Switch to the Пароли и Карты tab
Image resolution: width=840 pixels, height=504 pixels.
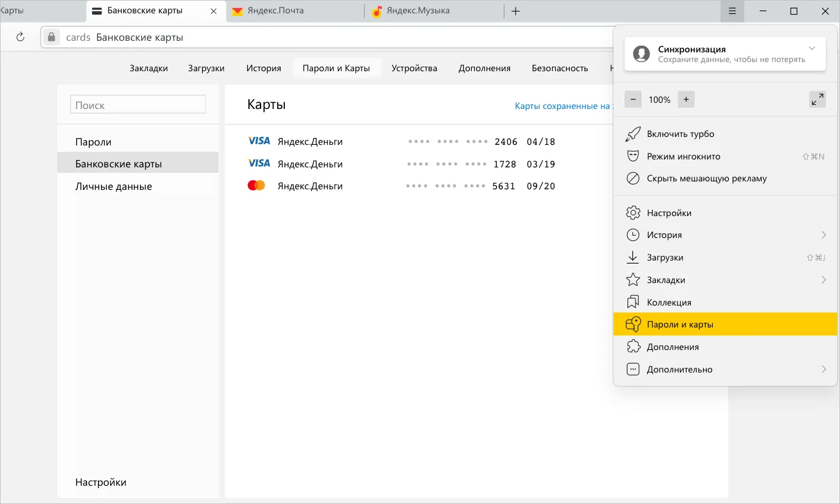coord(337,68)
